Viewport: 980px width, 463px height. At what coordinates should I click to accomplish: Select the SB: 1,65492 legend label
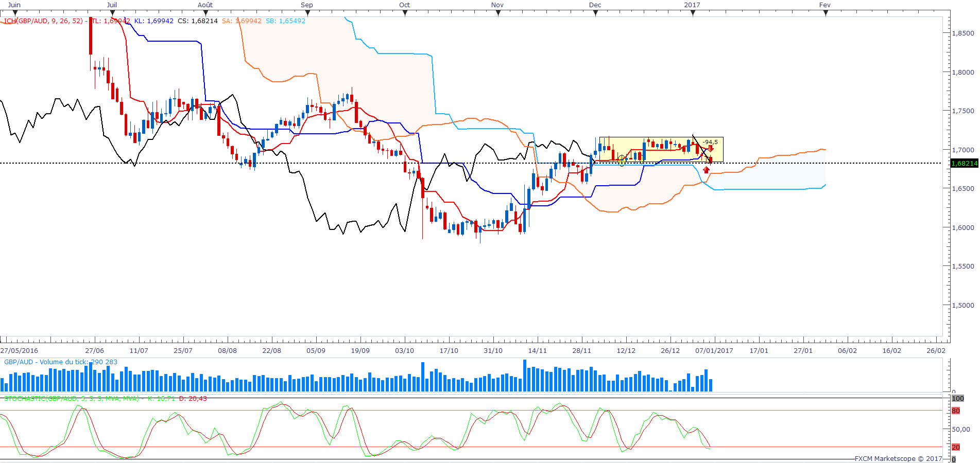pos(285,21)
